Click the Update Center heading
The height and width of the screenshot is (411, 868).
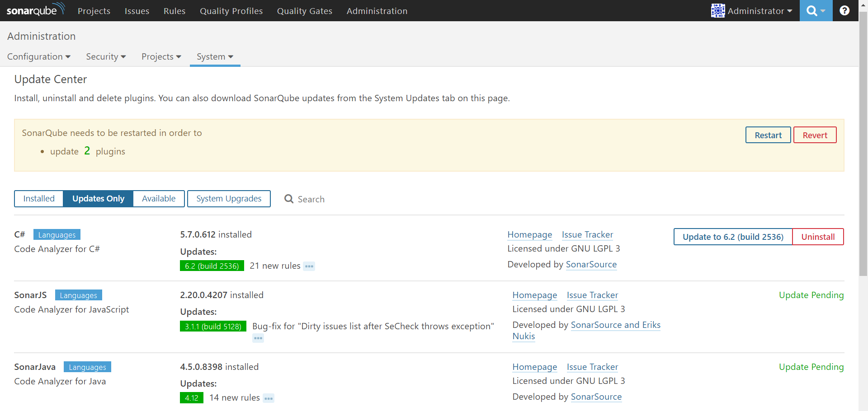pos(51,79)
